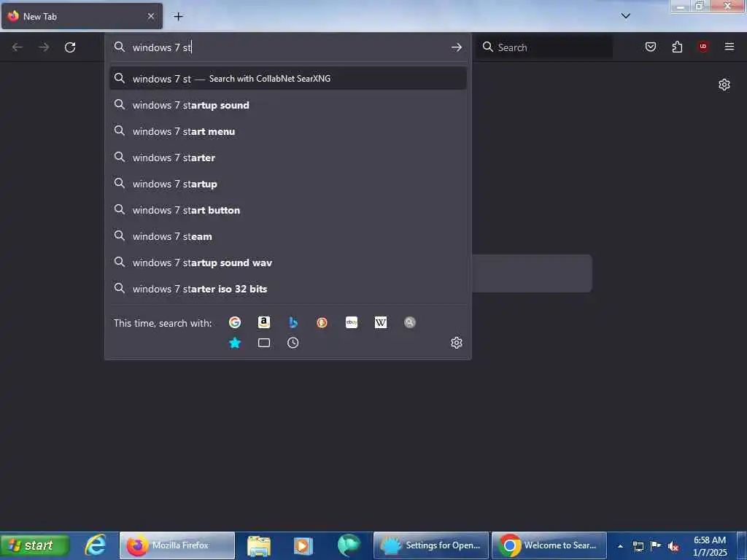
Task: Select the New Tab tab
Action: (x=82, y=16)
